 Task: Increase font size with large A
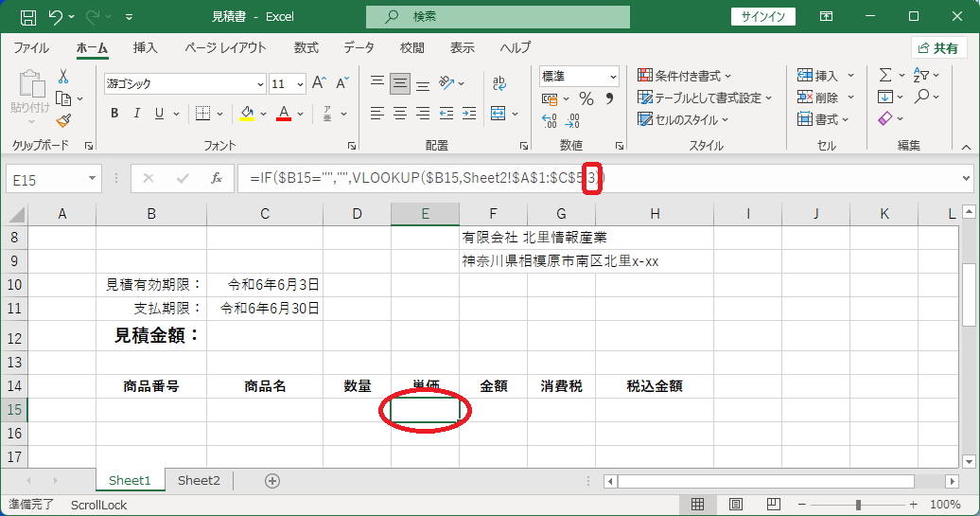[x=319, y=83]
